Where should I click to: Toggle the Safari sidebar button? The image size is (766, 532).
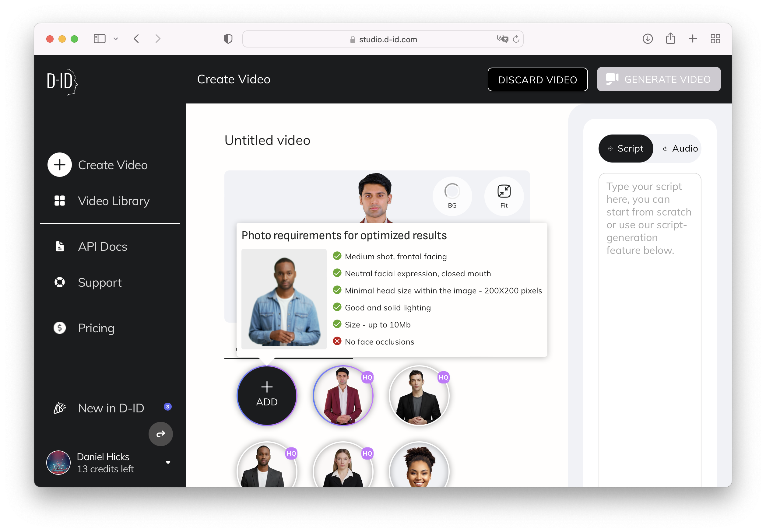point(99,39)
